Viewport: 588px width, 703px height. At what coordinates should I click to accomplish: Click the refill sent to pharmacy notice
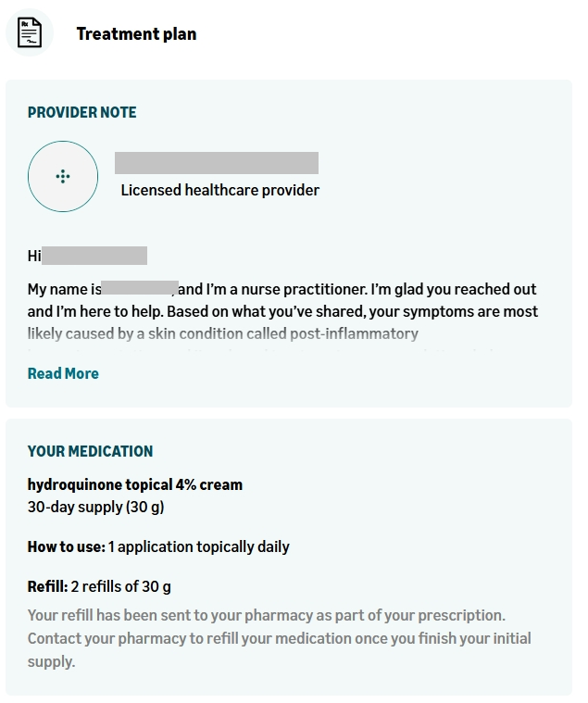coord(266,615)
